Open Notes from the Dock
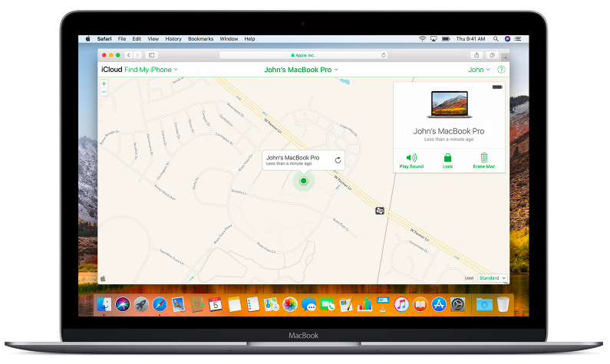 coord(234,304)
